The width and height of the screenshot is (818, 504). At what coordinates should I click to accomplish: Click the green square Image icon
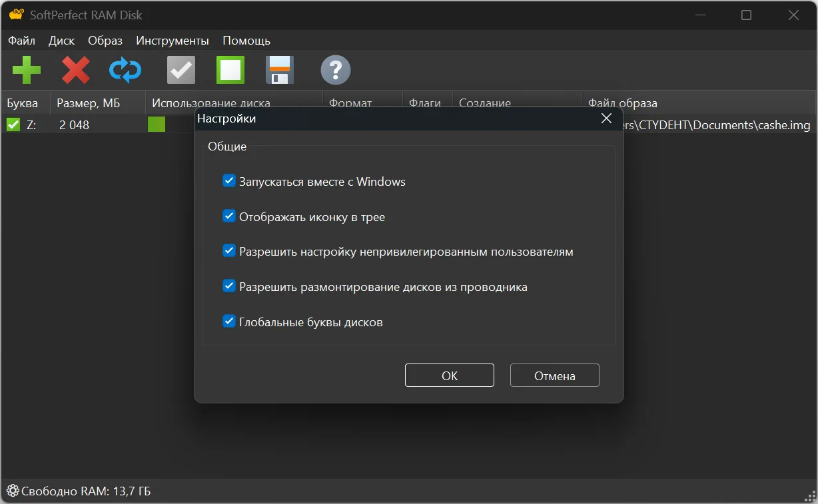click(x=230, y=70)
